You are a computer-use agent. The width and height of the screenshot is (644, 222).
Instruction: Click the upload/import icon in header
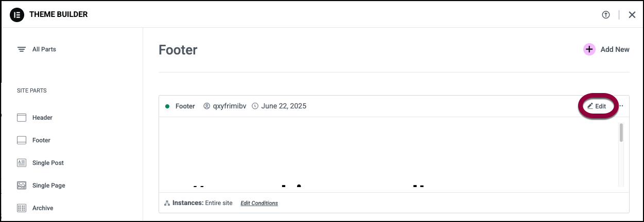pos(605,15)
